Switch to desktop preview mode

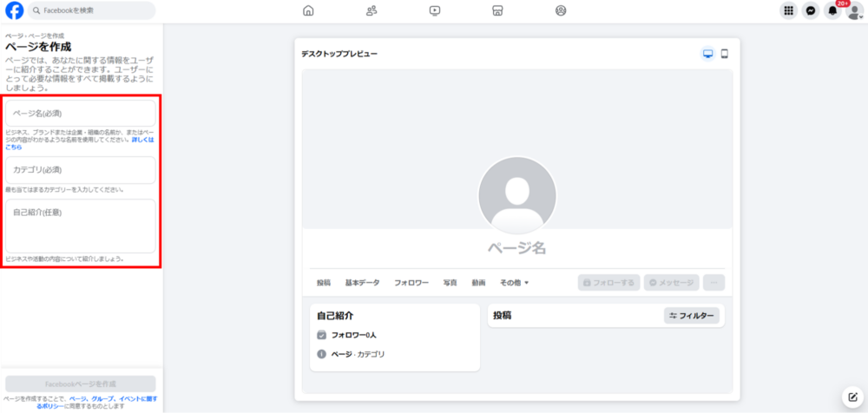click(x=707, y=54)
